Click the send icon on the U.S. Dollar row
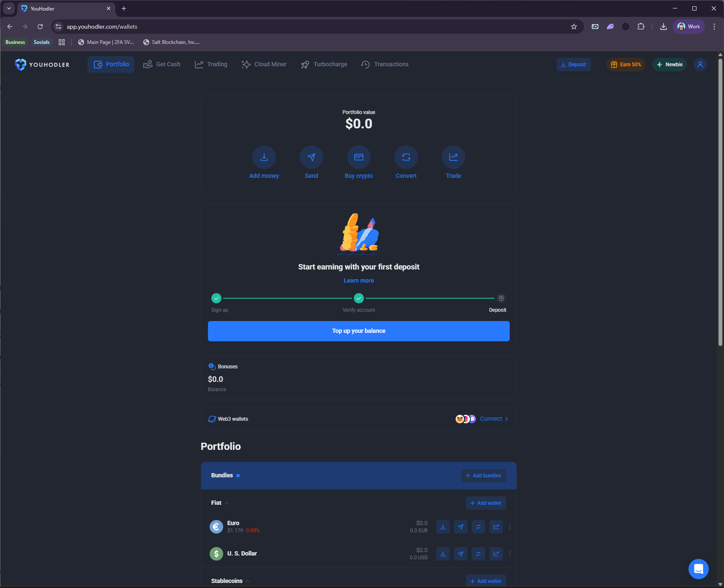724x588 pixels. point(461,554)
